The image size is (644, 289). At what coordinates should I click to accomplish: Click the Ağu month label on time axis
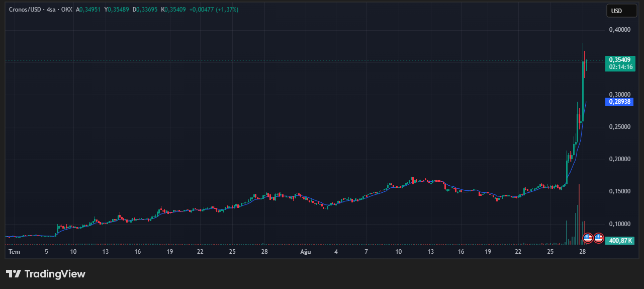point(306,252)
